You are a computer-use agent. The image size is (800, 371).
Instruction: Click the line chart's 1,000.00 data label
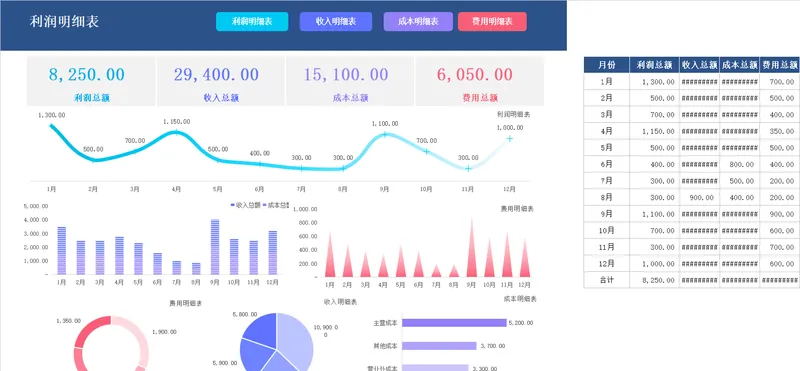coord(510,128)
